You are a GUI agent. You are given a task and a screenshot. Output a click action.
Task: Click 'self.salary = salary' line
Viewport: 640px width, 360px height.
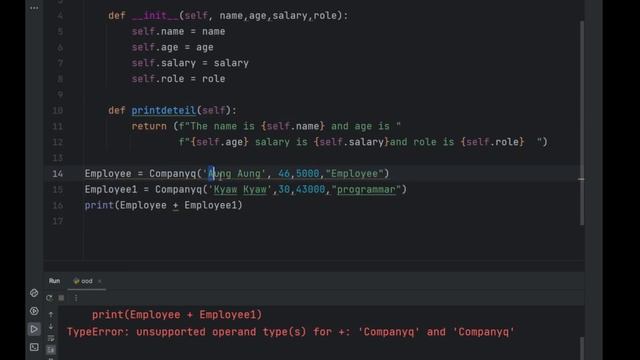(x=190, y=63)
